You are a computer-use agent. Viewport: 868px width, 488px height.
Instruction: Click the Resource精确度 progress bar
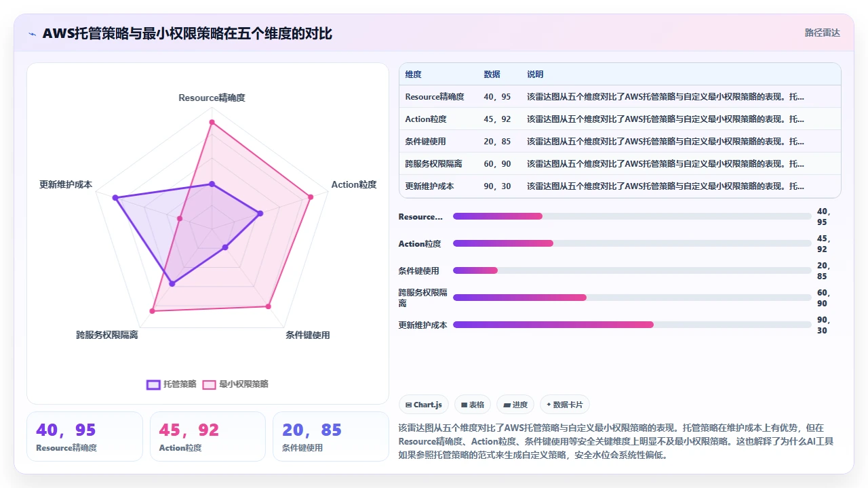click(632, 216)
